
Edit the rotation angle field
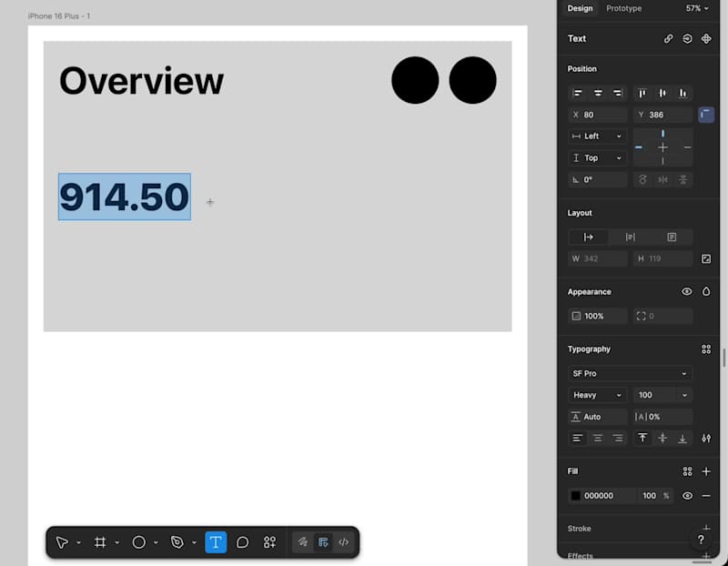598,179
